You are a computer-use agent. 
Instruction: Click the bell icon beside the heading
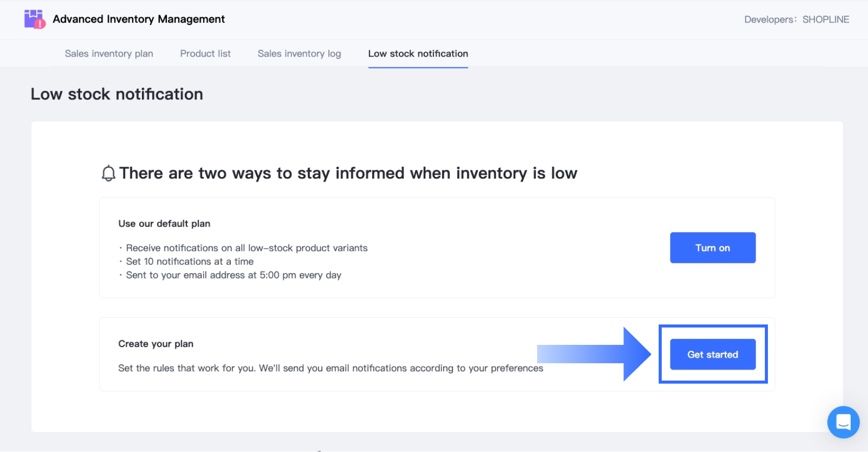pos(108,173)
